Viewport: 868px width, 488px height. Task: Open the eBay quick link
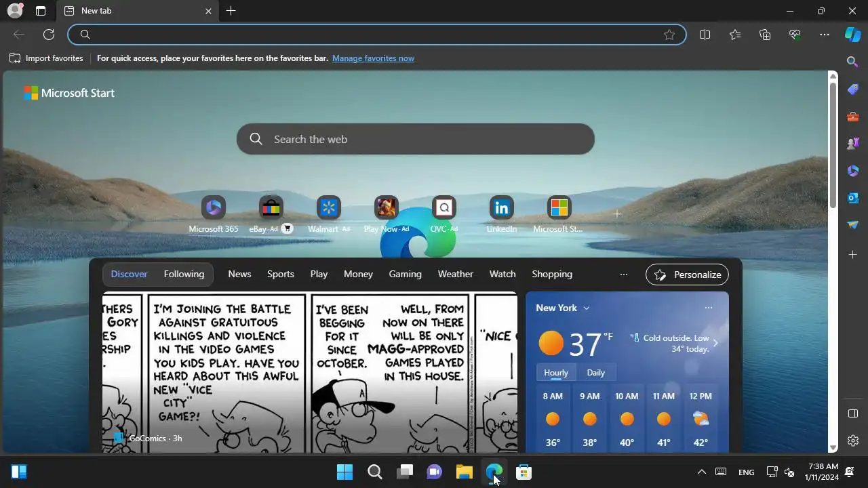pyautogui.click(x=271, y=215)
